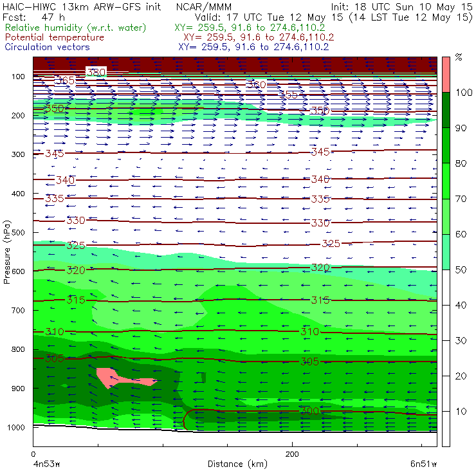
Task: Click the '900' hPa pressure tick label
Action: [x=18, y=389]
